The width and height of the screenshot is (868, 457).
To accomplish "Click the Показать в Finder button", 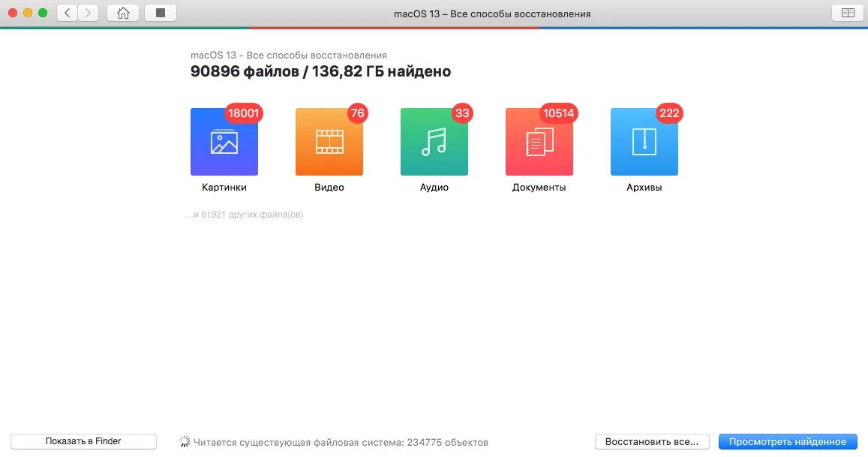I will click(83, 441).
